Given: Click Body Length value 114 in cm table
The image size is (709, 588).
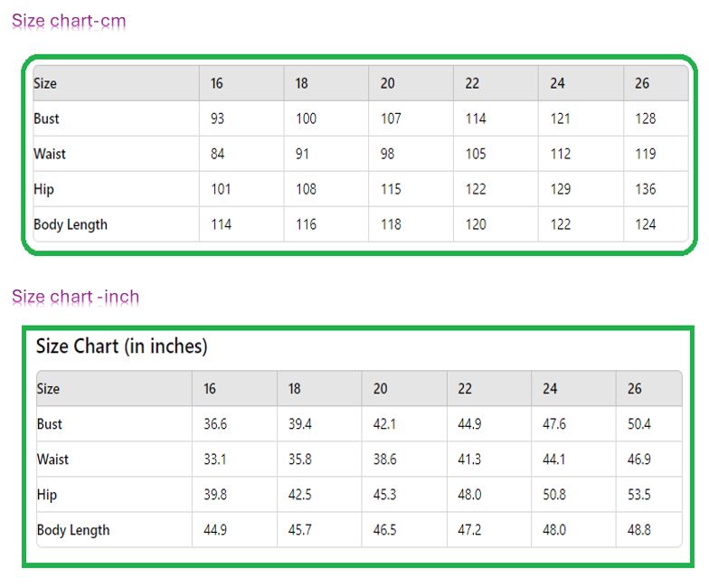Looking at the screenshot, I should click(x=221, y=224).
